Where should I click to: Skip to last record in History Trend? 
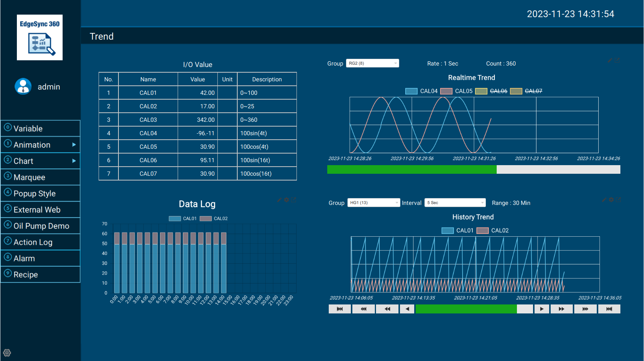[609, 309]
